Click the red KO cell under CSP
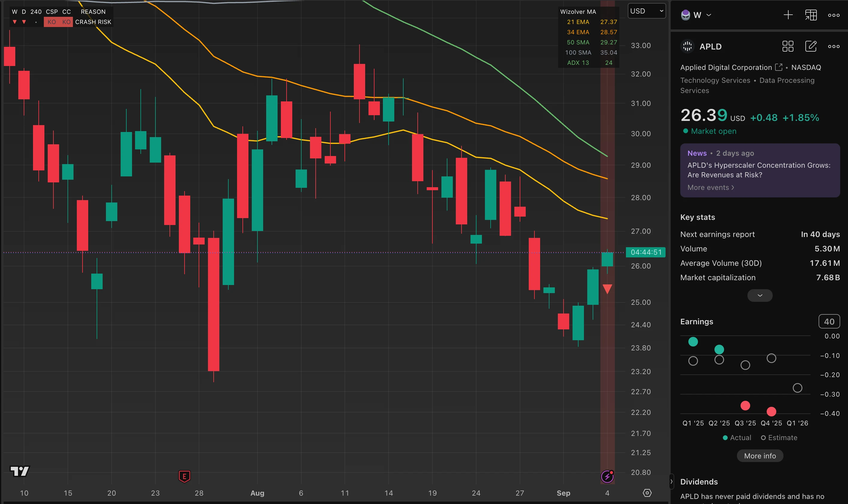 51,22
